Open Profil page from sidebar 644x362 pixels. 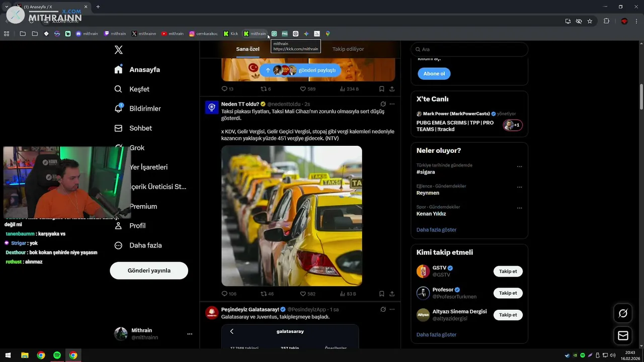pyautogui.click(x=130, y=226)
